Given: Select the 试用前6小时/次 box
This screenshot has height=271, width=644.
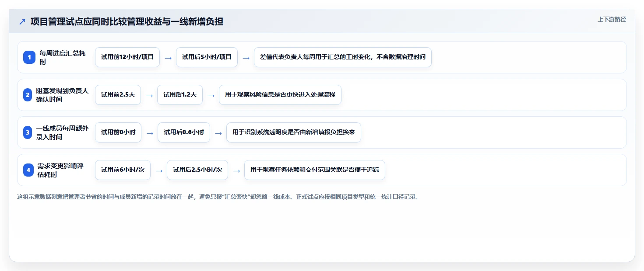Looking at the screenshot, I should (123, 170).
